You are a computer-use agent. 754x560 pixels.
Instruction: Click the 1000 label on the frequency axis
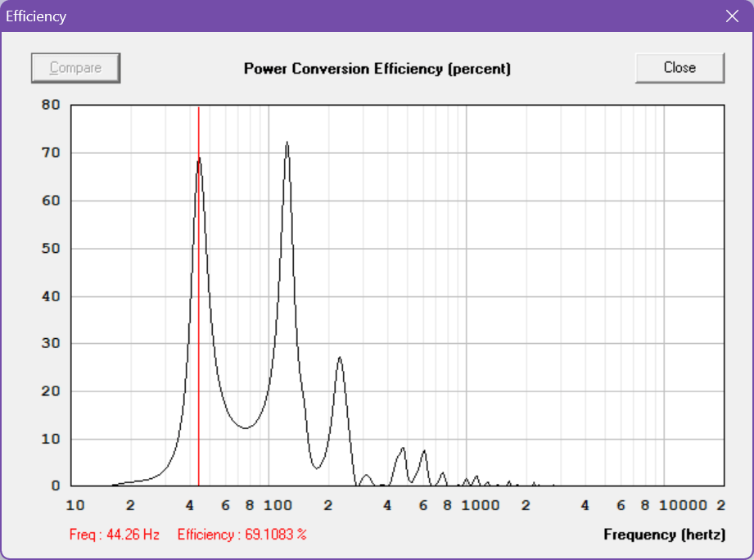tap(481, 505)
